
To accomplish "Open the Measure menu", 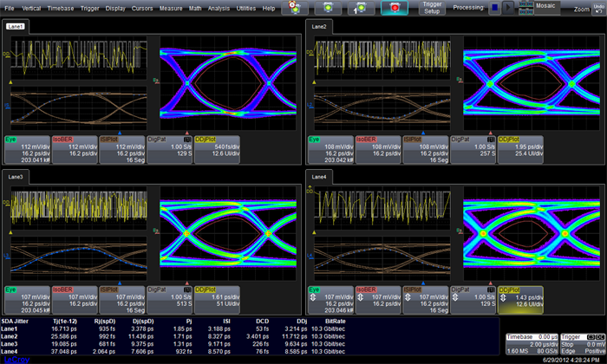I will coord(171,8).
